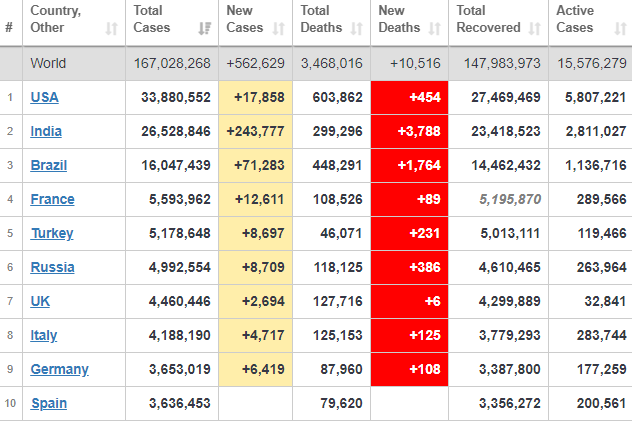Viewport: 632px width, 421px height.
Task: Select France active cases 289,566
Action: pyautogui.click(x=602, y=199)
